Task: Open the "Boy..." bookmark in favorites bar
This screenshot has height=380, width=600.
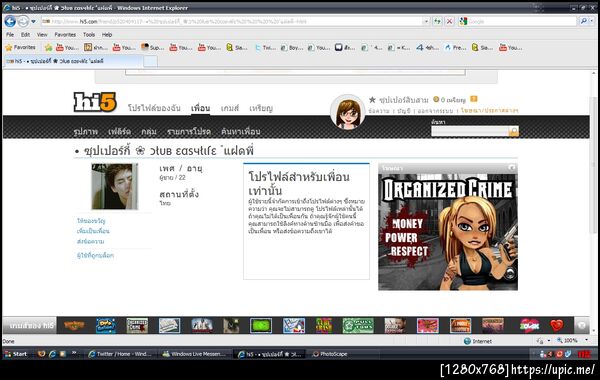Action: (292, 48)
